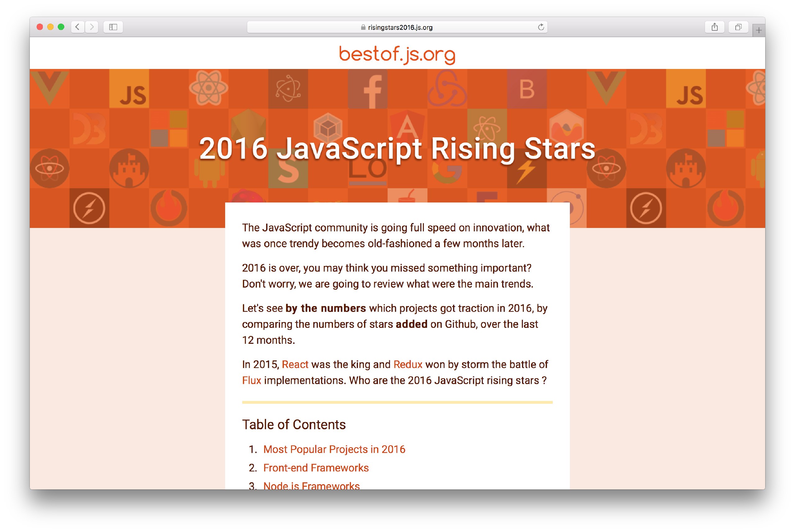This screenshot has height=532, width=795.
Task: Follow the Redux link
Action: (408, 364)
